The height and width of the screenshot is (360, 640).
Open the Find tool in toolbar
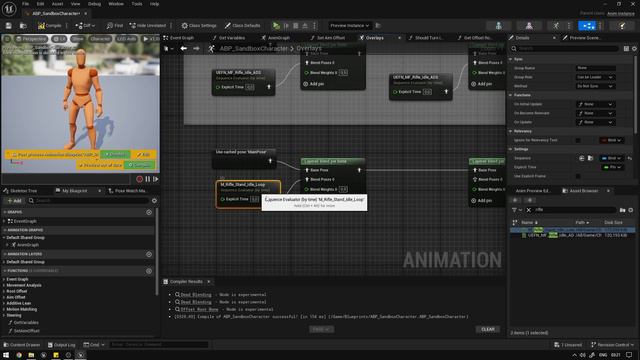(x=115, y=25)
